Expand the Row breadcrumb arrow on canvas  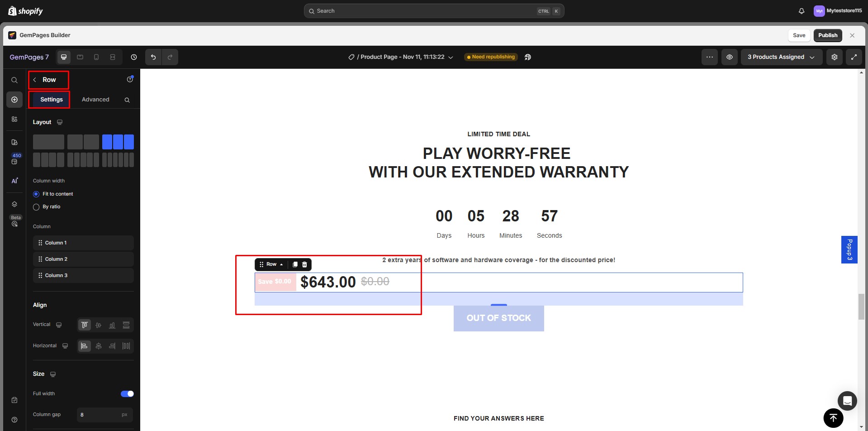tap(281, 264)
